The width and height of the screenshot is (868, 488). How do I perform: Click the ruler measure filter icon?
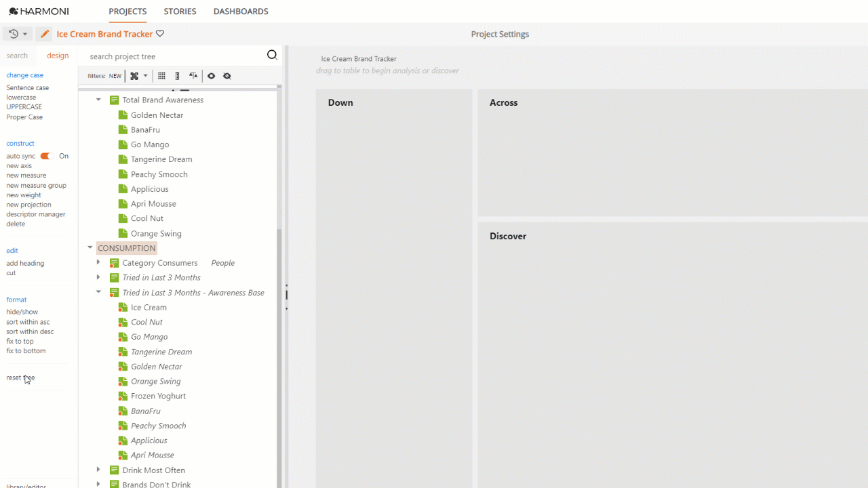click(177, 76)
